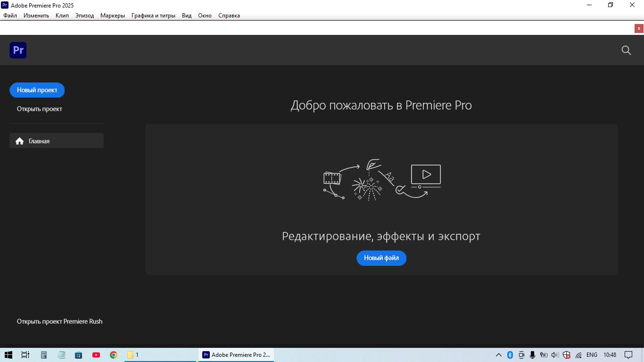This screenshot has width=644, height=362.
Task: Open the Вид menu
Action: pos(187,16)
